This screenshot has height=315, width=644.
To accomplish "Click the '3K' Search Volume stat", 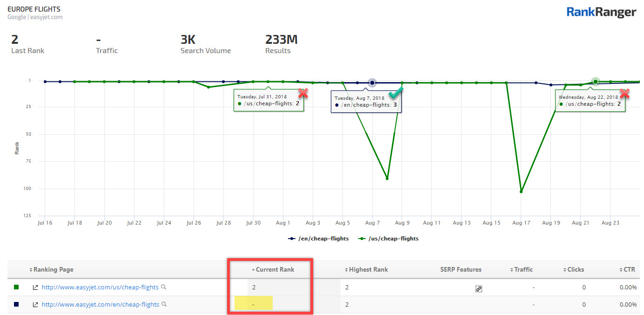I will pos(188,40).
